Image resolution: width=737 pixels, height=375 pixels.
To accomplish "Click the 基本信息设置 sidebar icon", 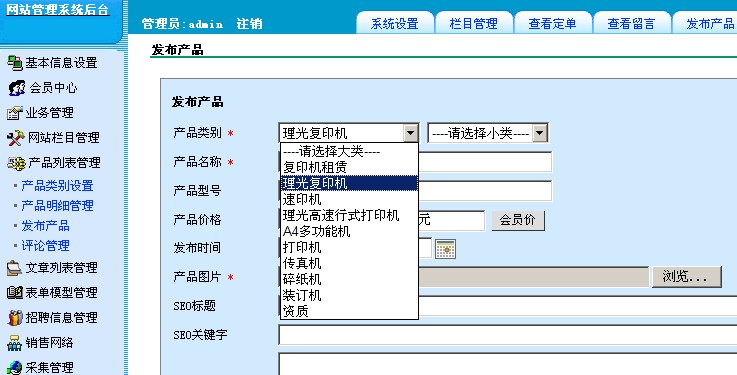I will pos(15,62).
